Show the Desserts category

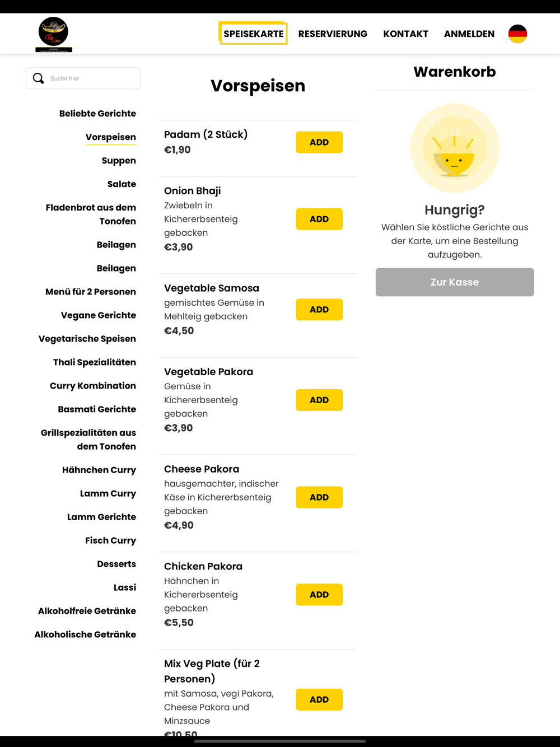click(x=116, y=564)
